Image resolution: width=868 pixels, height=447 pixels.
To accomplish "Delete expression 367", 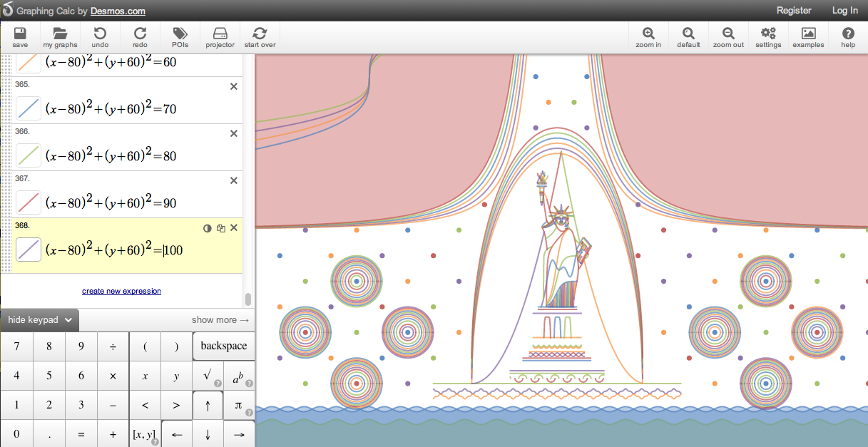I will (234, 180).
